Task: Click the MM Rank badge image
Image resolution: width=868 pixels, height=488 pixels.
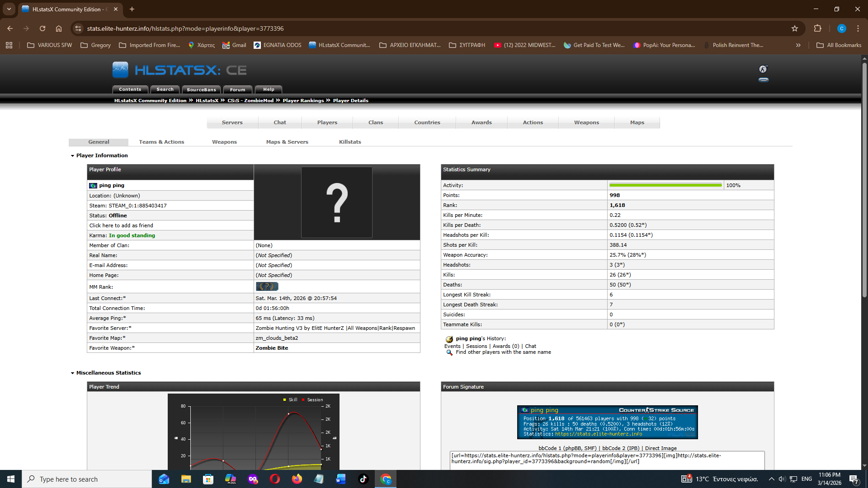Action: point(267,286)
